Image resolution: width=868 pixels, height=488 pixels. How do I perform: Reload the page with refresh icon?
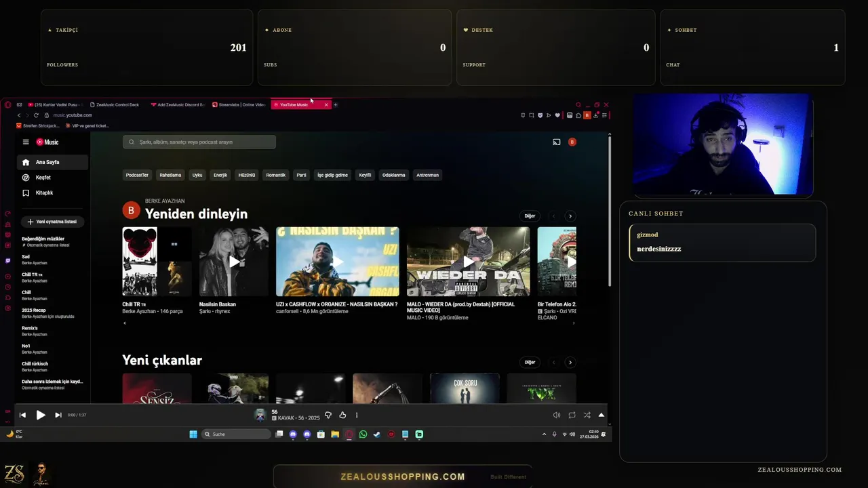pos(36,115)
